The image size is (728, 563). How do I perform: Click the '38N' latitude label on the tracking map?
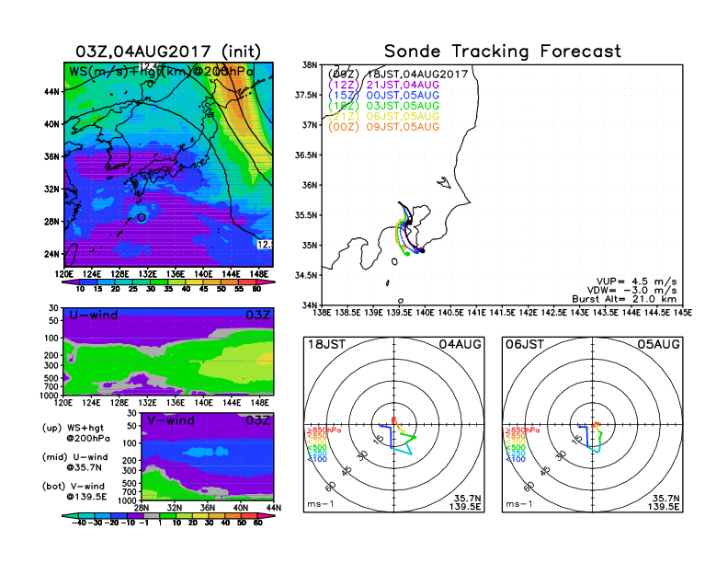(x=309, y=65)
